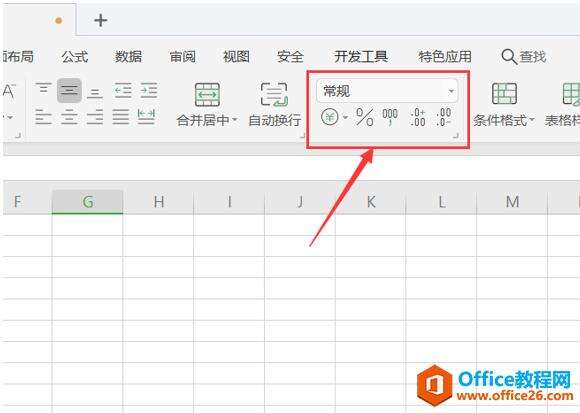Apply the thousands separator style
Viewport: 580px width, 413px height.
[x=390, y=117]
